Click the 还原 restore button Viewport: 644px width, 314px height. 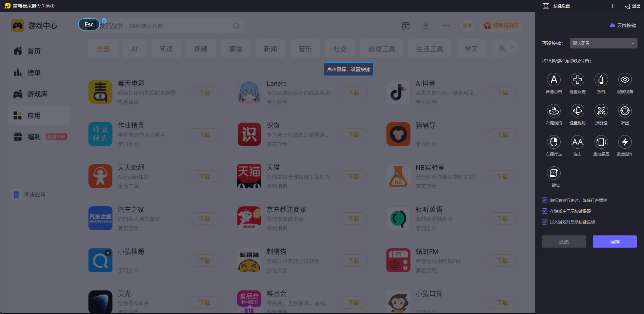point(564,242)
